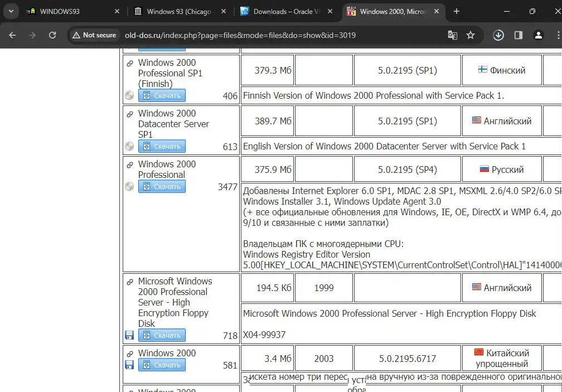Image resolution: width=562 pixels, height=392 pixels.
Task: Open the Windows 2000 Professional SP4 title
Action: (167, 169)
